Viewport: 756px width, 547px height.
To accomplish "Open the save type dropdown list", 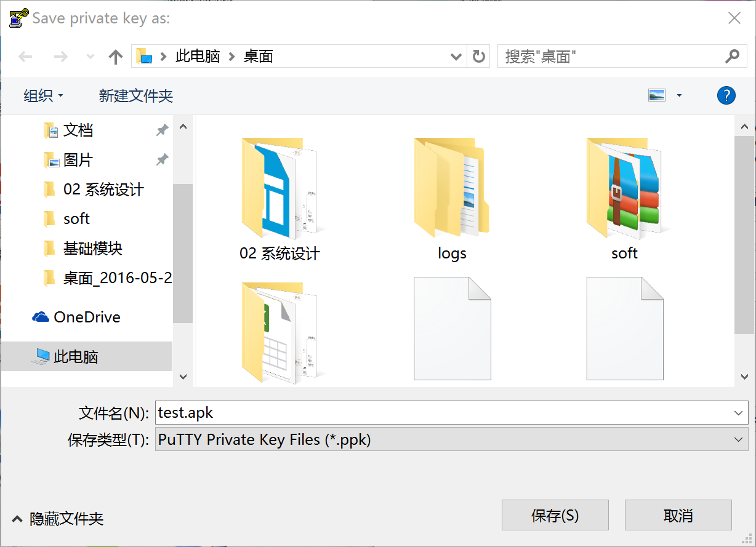I will tap(739, 439).
